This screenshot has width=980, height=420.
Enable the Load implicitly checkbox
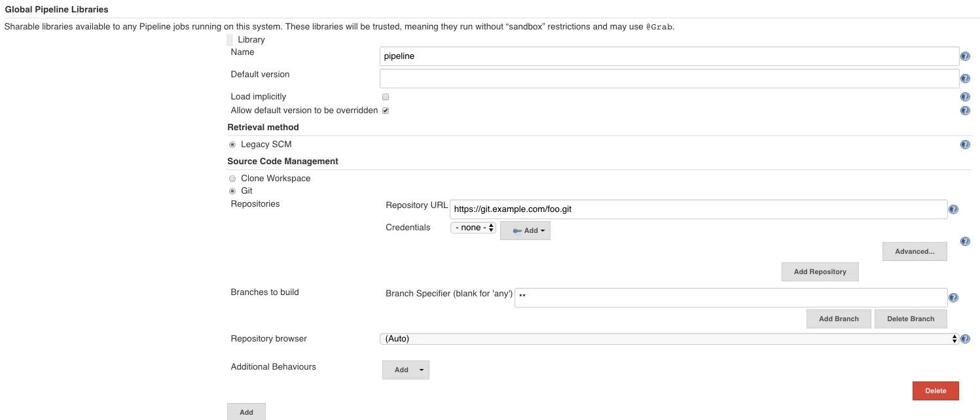[386, 97]
